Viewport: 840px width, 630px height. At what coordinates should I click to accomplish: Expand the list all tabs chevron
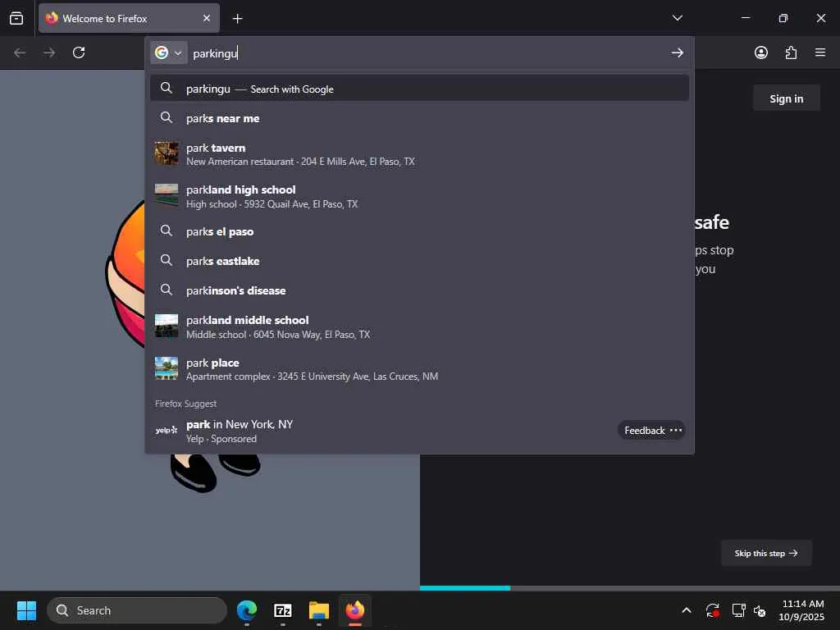[677, 18]
